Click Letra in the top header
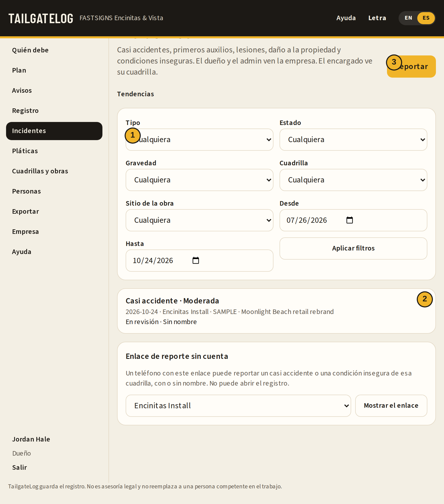Image resolution: width=444 pixels, height=504 pixels. [x=377, y=18]
